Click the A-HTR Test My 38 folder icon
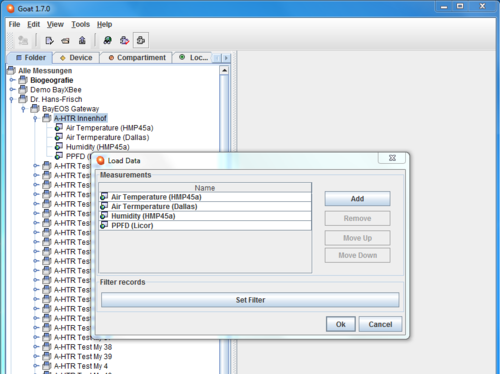Screen dimensions: 500x374 [47, 347]
